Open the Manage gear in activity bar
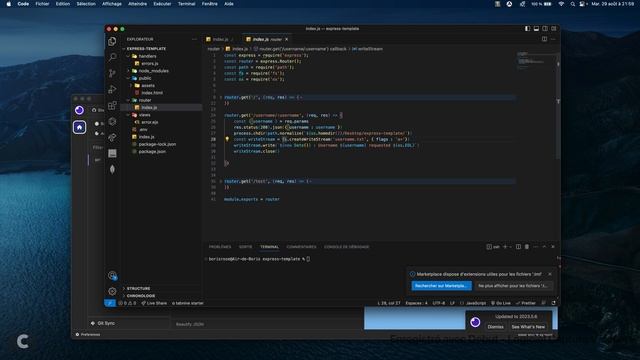This screenshot has width=640, height=360. [112, 291]
